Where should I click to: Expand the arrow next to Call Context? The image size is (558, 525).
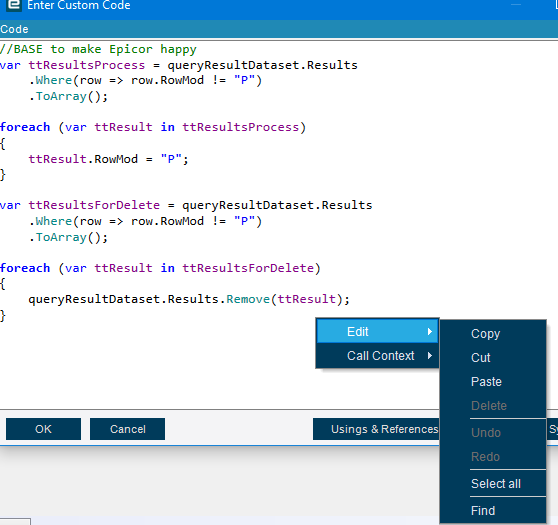point(430,356)
